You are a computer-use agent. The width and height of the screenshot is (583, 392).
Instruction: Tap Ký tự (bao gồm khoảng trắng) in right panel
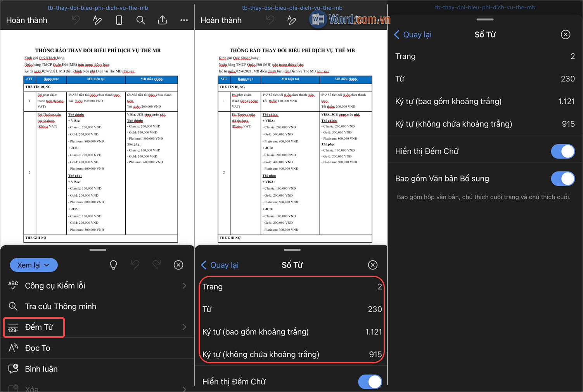(485, 101)
